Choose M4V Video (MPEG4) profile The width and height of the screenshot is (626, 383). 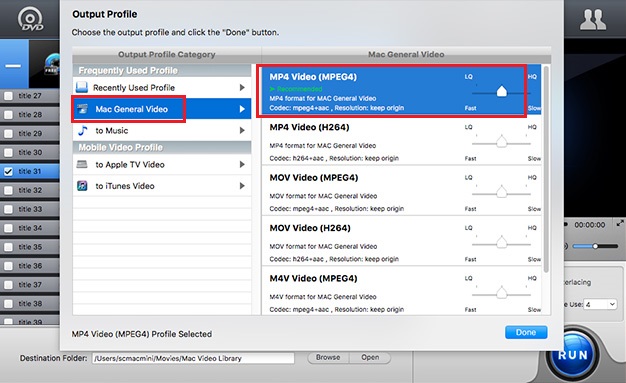pos(401,292)
